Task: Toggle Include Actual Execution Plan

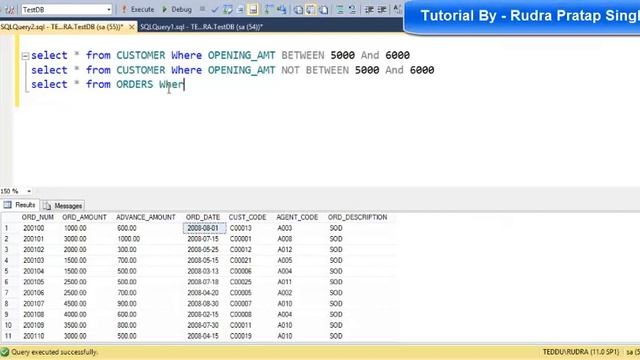Action: [x=269, y=9]
